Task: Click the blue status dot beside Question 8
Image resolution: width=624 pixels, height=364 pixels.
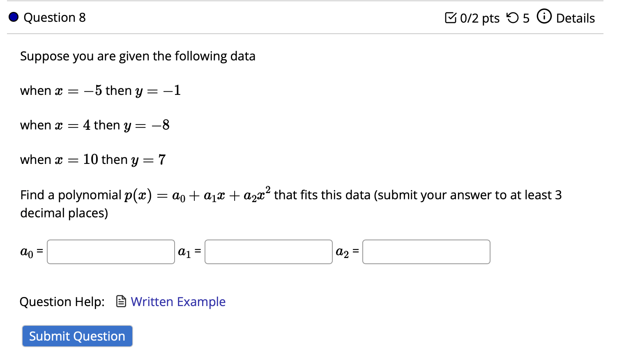Action: pos(14,17)
